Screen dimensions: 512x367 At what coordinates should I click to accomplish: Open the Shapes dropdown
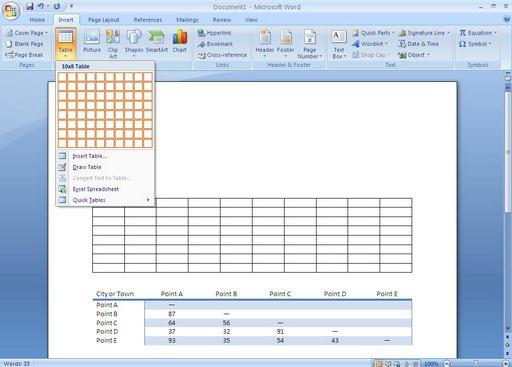pos(134,44)
